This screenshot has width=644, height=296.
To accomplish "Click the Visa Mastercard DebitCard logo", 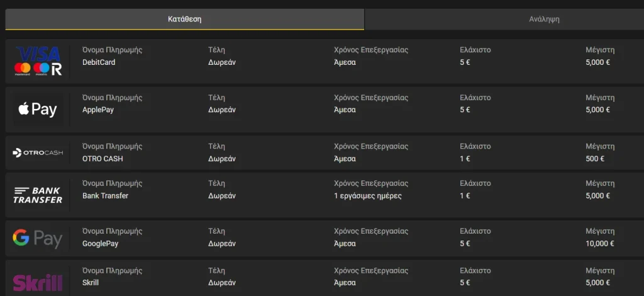I will pos(38,61).
